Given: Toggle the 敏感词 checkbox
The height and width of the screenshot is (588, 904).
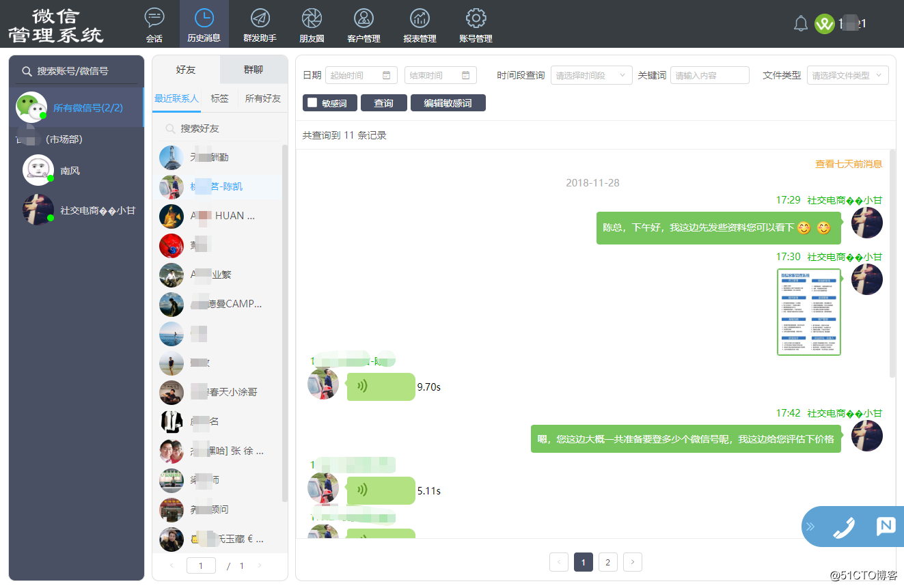Looking at the screenshot, I should coord(312,103).
